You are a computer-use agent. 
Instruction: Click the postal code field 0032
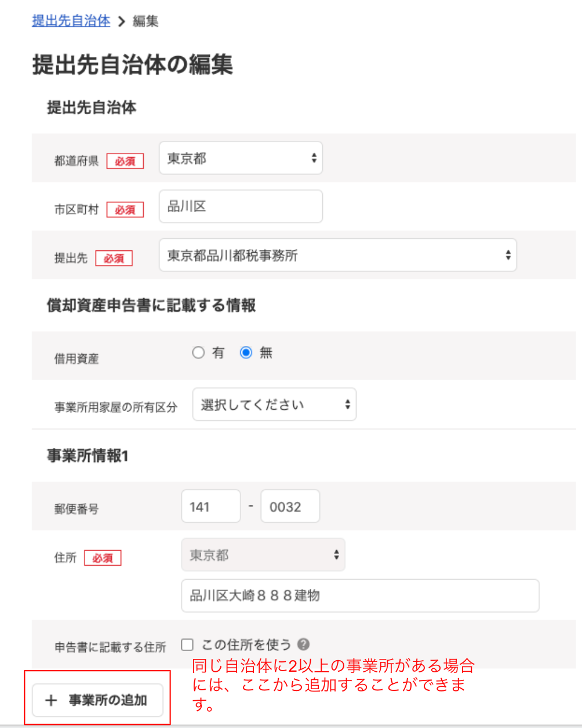point(290,506)
